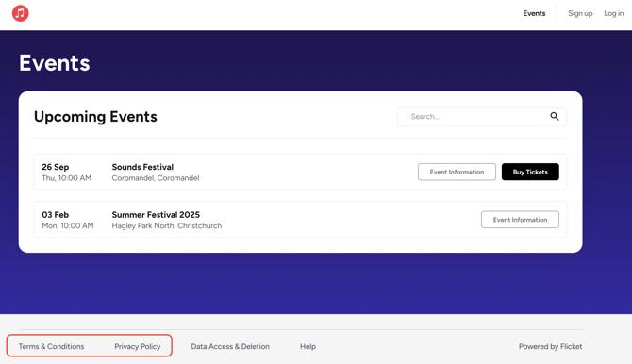Select the Sounds Festival event title
Screen dimensions: 632x364
click(142, 167)
